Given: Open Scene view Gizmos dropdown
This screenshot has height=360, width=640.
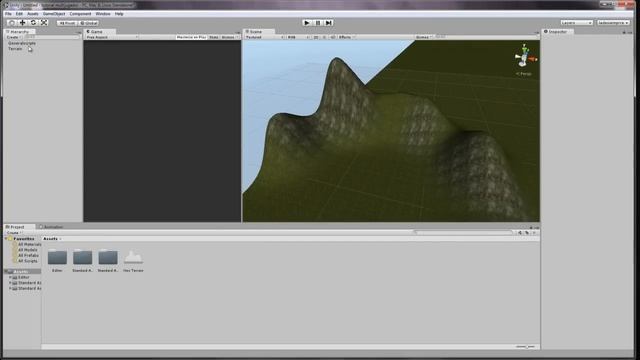Looking at the screenshot, I should tap(424, 37).
